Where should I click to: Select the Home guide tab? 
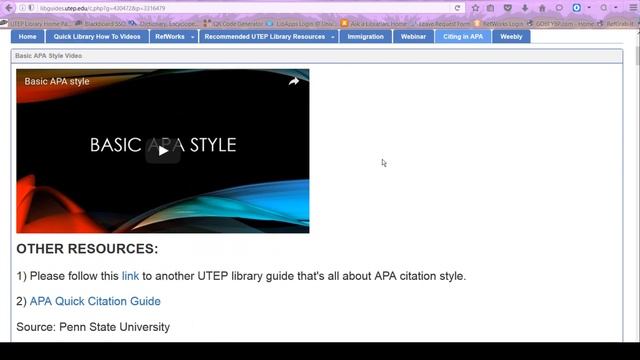[27, 37]
